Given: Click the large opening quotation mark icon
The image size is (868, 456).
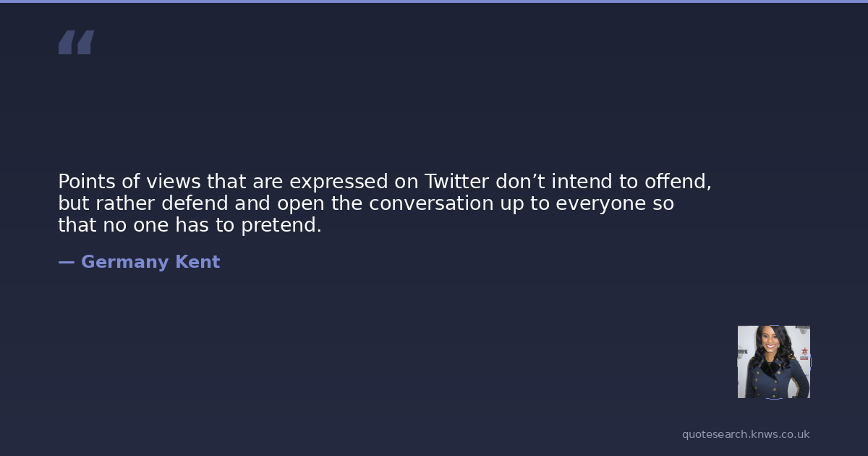Looking at the screenshot, I should [x=76, y=43].
